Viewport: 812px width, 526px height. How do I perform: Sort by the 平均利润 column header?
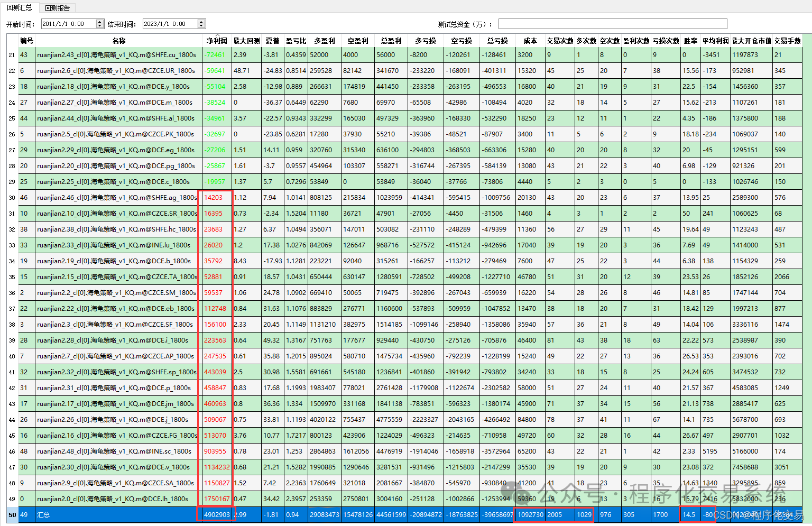pos(716,41)
